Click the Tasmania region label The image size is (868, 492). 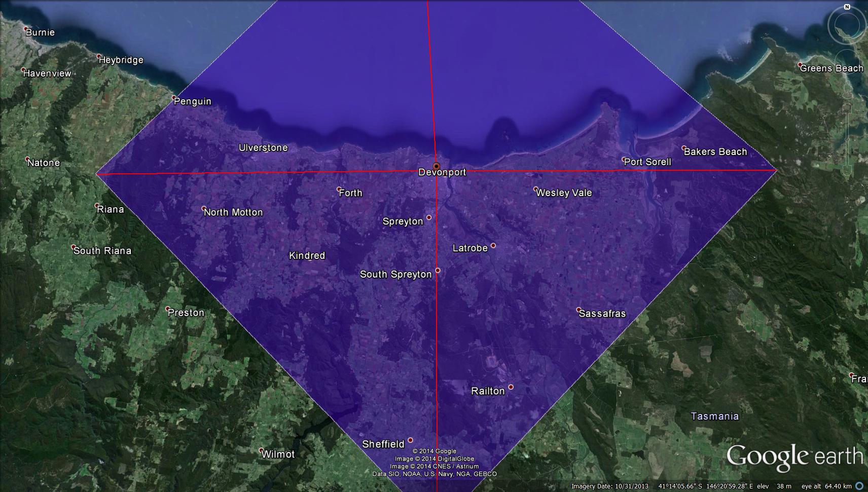[714, 417]
